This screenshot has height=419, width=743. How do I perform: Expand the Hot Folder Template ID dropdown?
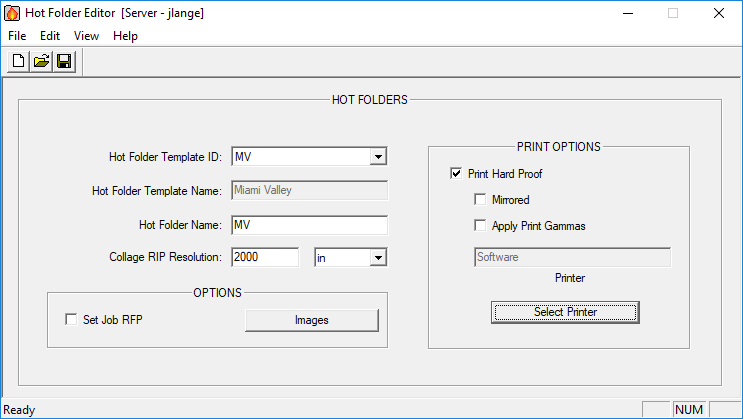pyautogui.click(x=377, y=157)
